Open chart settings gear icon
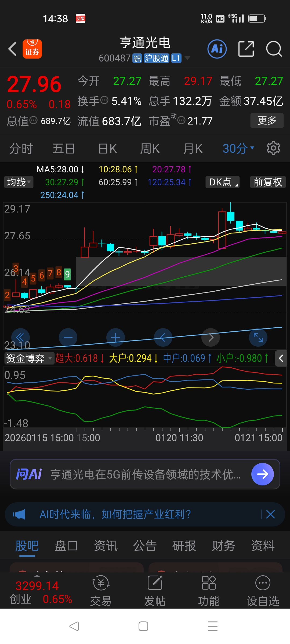 click(x=273, y=148)
